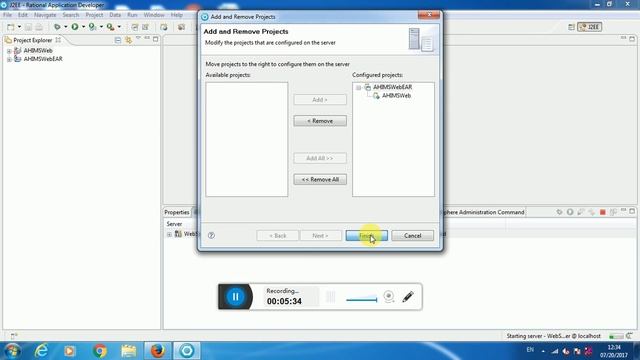Click the recorder webcam icon

pyautogui.click(x=389, y=296)
